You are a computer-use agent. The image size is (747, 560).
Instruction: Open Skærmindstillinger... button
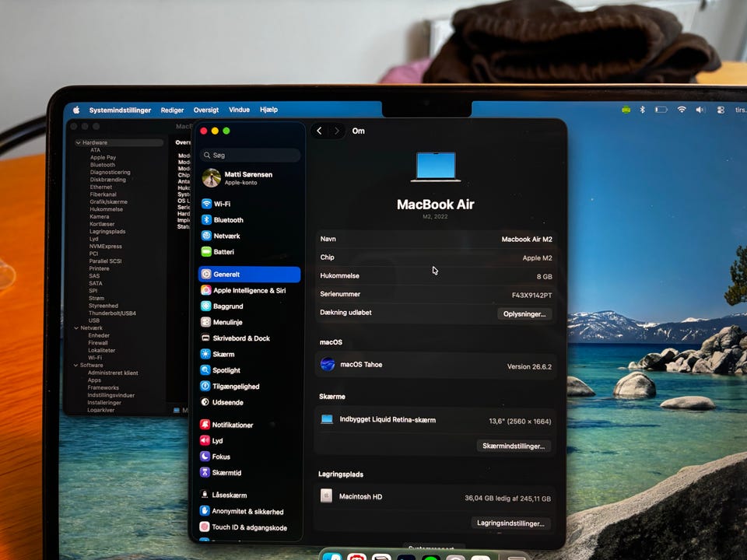(x=514, y=446)
